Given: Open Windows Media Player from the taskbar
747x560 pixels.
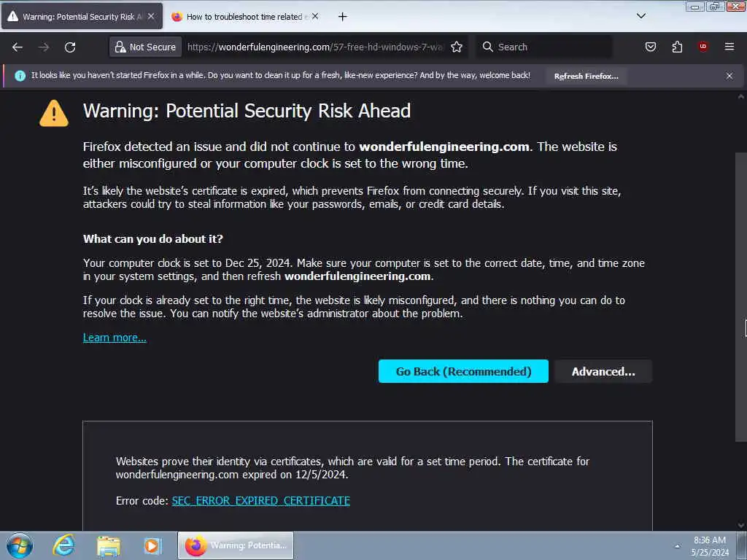Looking at the screenshot, I should coord(153,545).
